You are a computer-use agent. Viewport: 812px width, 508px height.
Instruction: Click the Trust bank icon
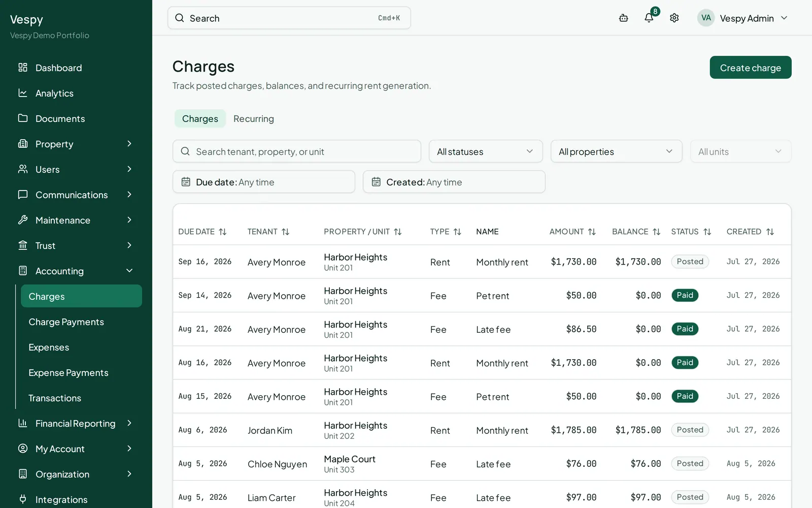click(x=23, y=245)
